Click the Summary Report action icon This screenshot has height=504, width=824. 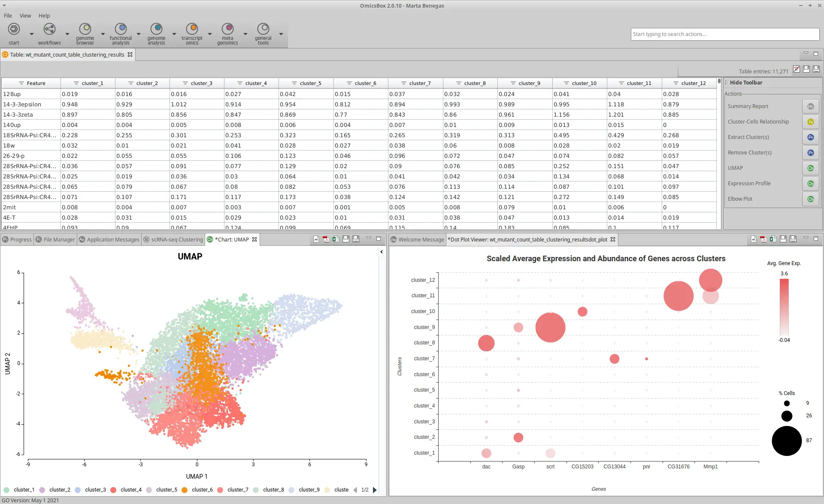[811, 106]
